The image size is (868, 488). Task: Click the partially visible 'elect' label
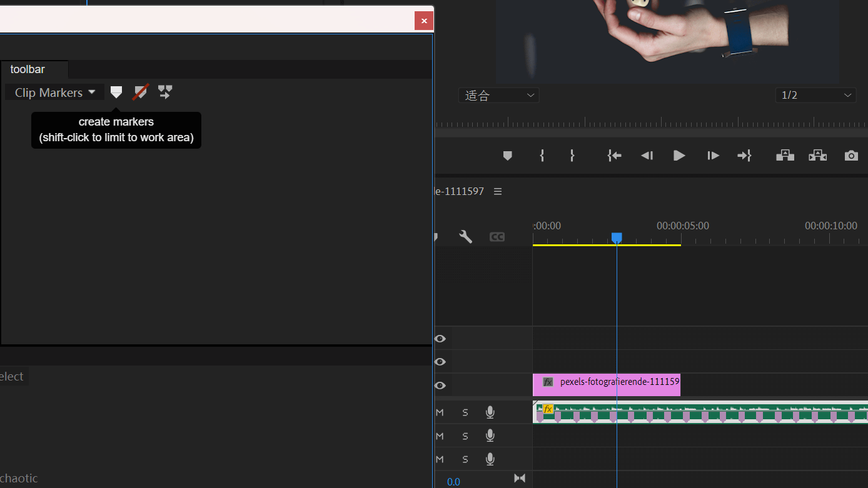[12, 376]
